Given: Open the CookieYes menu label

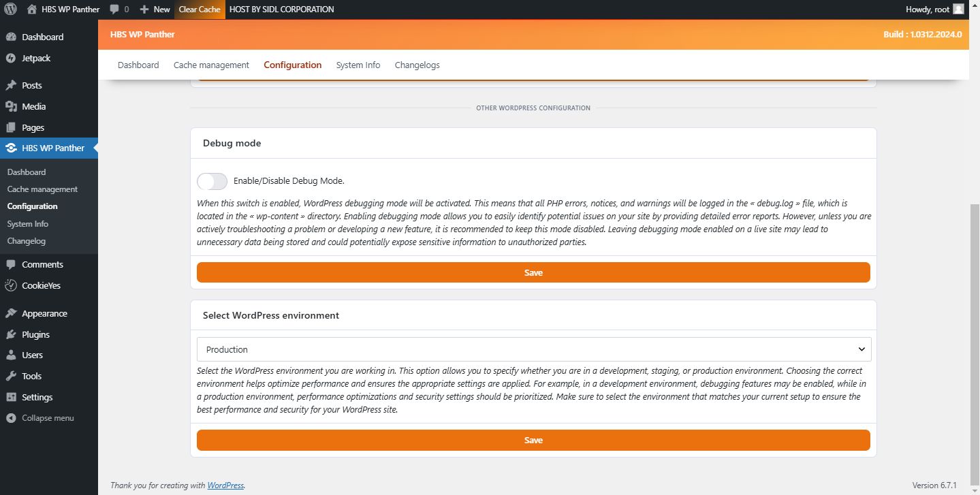Looking at the screenshot, I should point(41,285).
